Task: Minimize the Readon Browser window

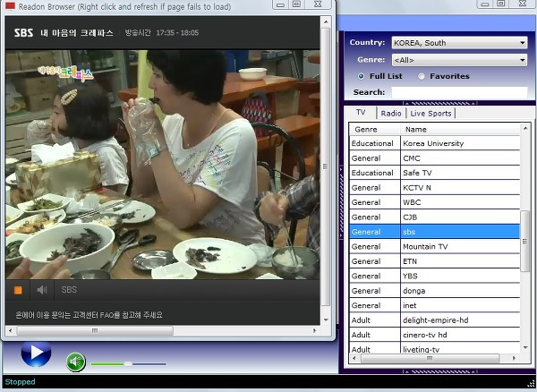Action: pyautogui.click(x=280, y=4)
